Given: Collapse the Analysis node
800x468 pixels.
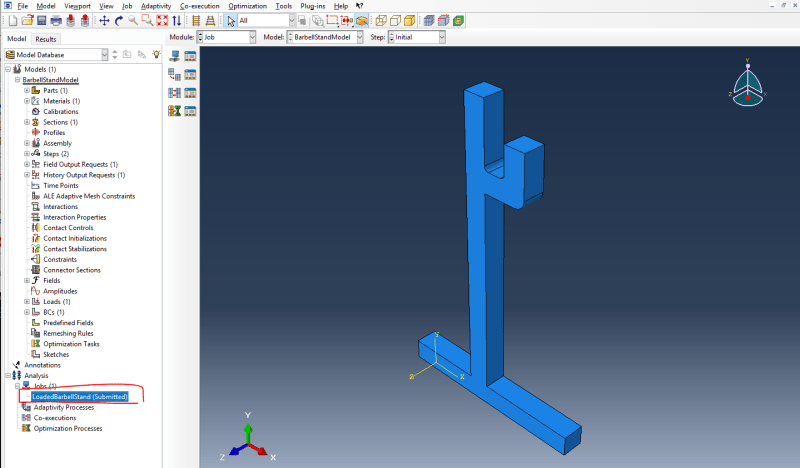Looking at the screenshot, I should (x=8, y=376).
